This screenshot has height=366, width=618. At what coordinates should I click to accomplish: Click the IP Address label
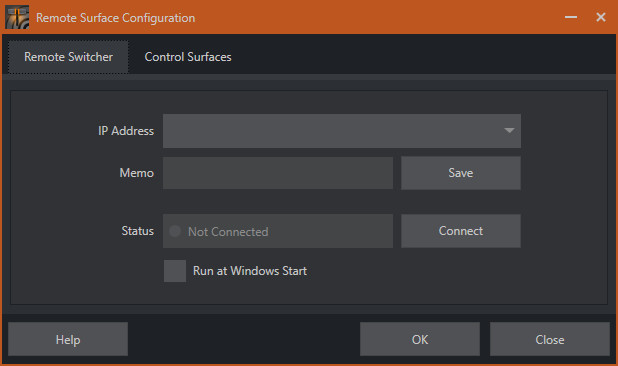pyautogui.click(x=126, y=131)
